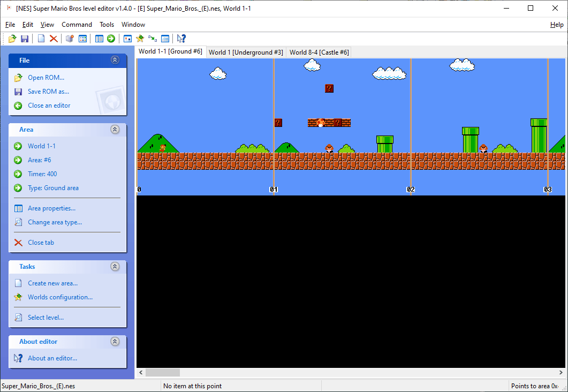Click the Area properties list toolbar icon
This screenshot has height=392, width=568.
click(x=100, y=39)
